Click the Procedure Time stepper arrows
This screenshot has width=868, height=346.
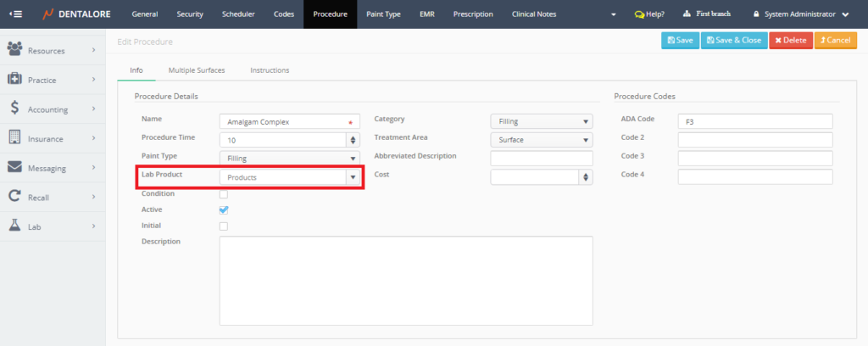pos(353,140)
